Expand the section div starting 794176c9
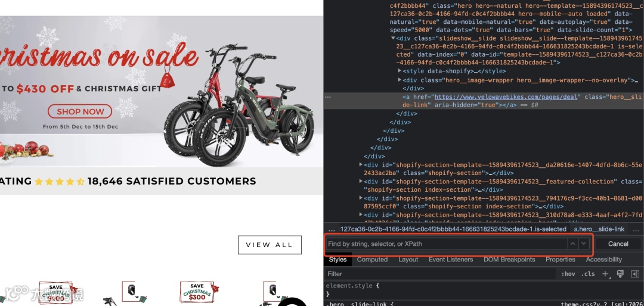This screenshot has height=306, width=644. coord(361,198)
